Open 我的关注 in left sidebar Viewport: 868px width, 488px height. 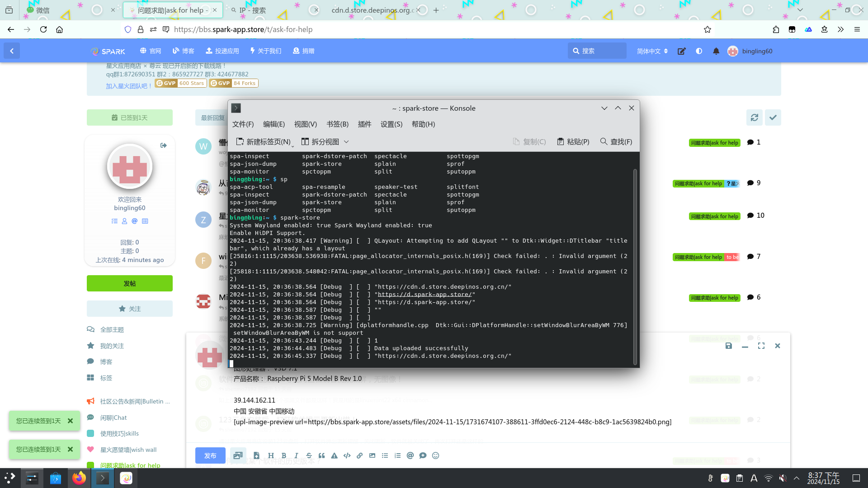(112, 346)
